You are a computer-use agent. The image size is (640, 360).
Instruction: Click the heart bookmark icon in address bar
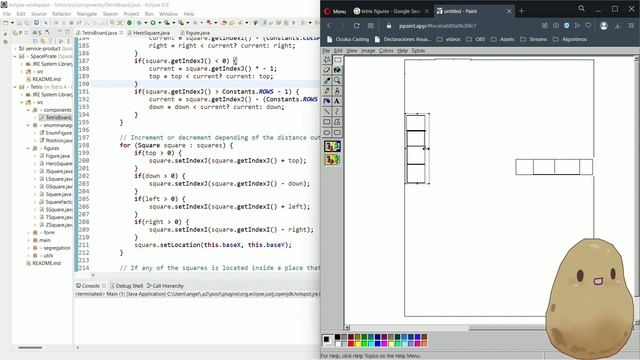click(x=588, y=26)
